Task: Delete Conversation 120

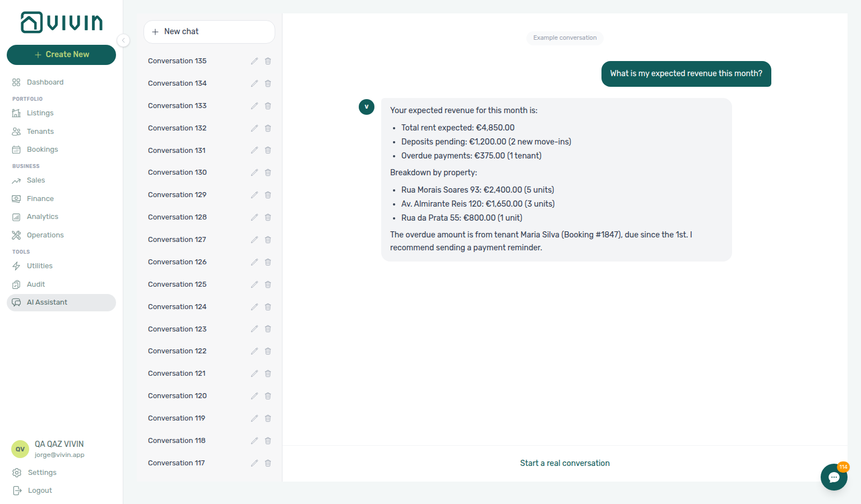Action: tap(268, 396)
